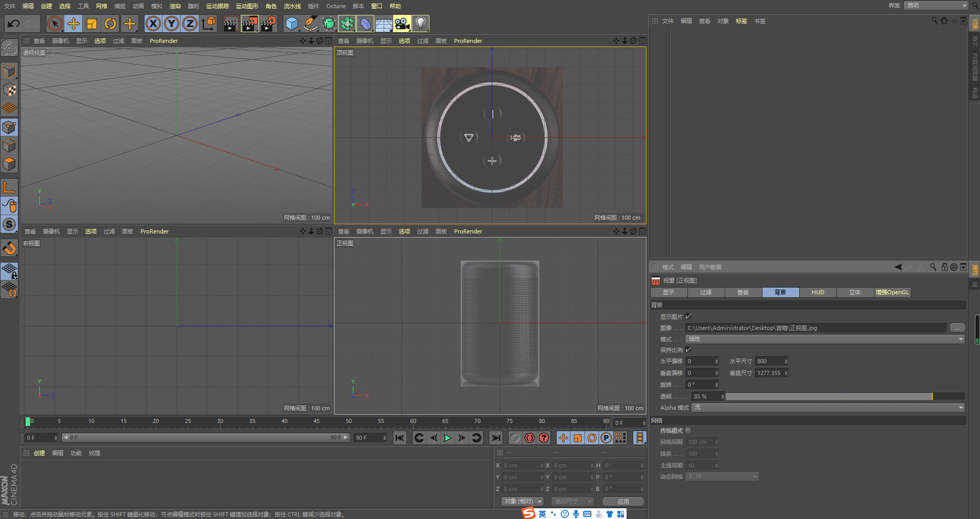Switch to Model mode
The image size is (980, 519).
click(9, 71)
